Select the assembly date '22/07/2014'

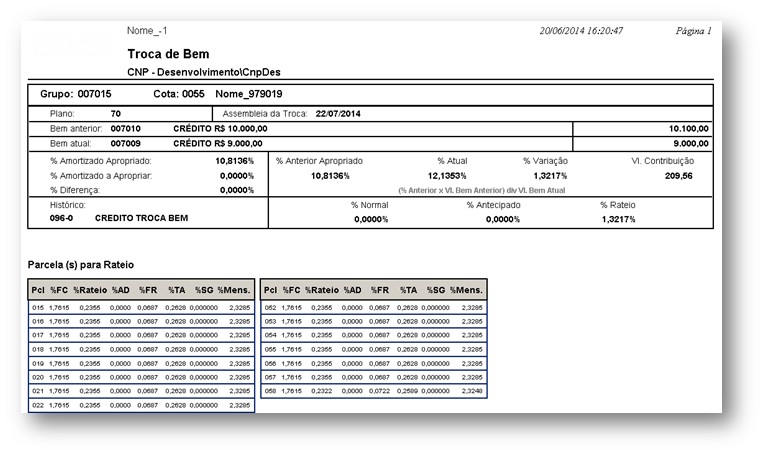[x=338, y=114]
